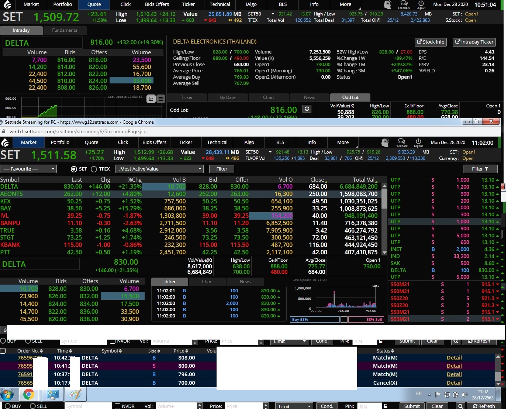Click the DELTA symbol field in the front window
Image resolution: width=532 pixels, height=409 pixels.
coord(40,264)
